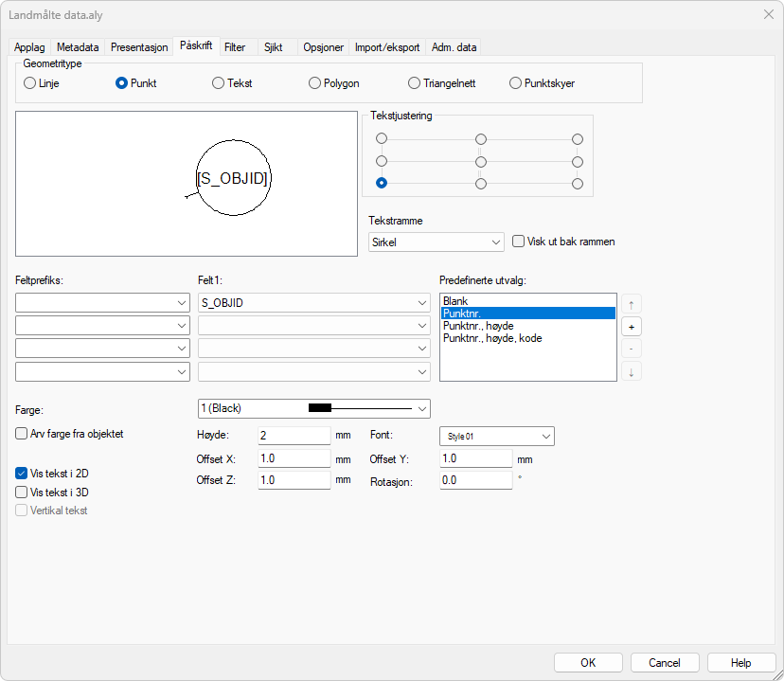This screenshot has width=784, height=681.
Task: Toggle Vis tekst i 3D checkbox
Action: (22, 493)
